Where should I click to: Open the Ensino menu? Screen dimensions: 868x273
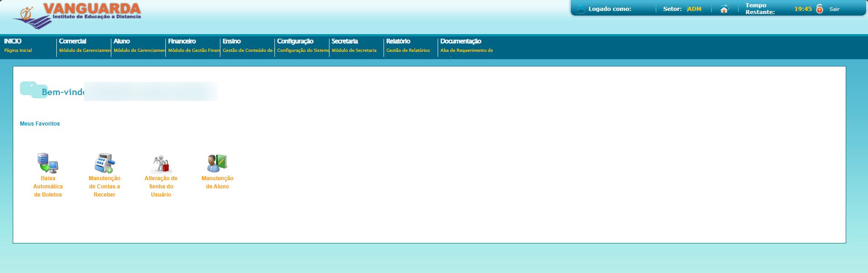(x=232, y=41)
